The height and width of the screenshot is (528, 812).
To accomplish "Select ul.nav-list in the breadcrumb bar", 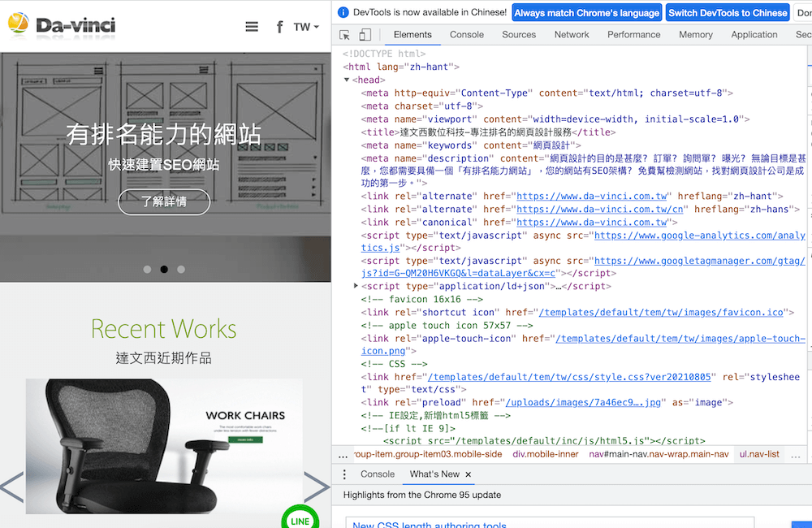I will (758, 455).
